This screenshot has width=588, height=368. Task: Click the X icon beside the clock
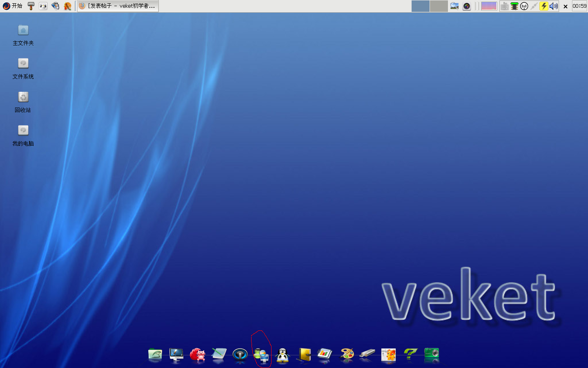click(x=566, y=6)
